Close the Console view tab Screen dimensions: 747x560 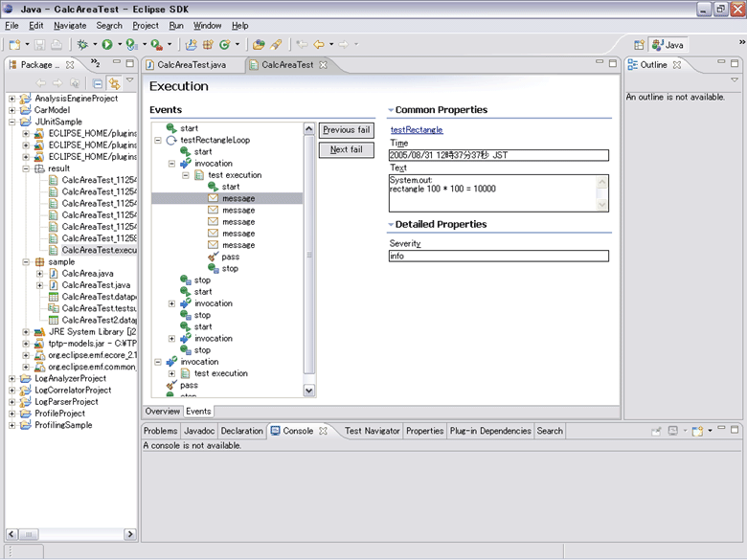coord(323,431)
